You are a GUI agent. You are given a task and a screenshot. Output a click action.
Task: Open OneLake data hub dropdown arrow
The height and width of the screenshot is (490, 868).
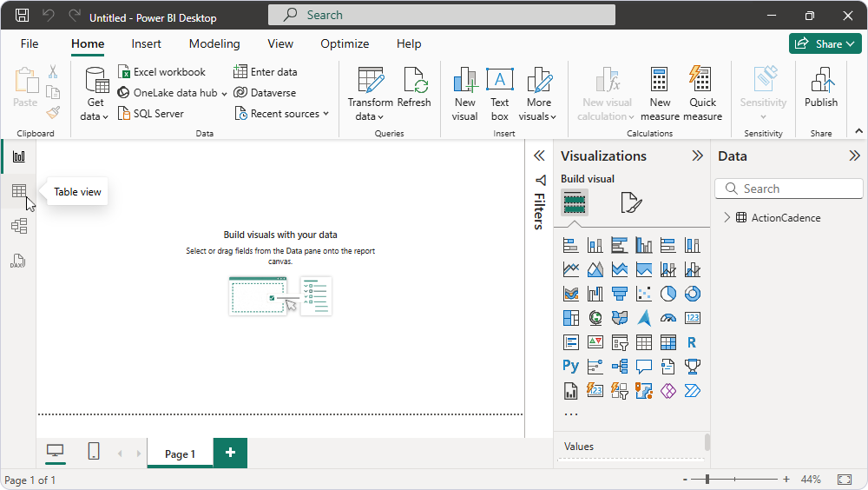224,93
